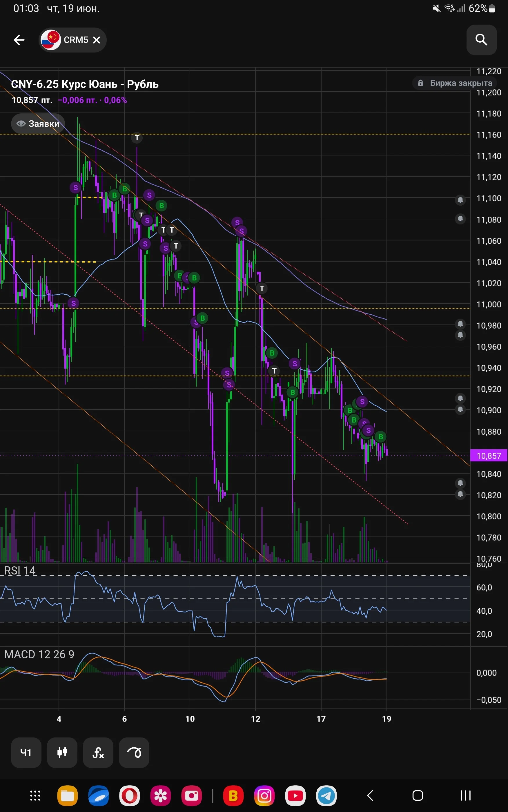This screenshot has height=812, width=508.
Task: Open the Ч1 timeframe selector
Action: pos(26,753)
